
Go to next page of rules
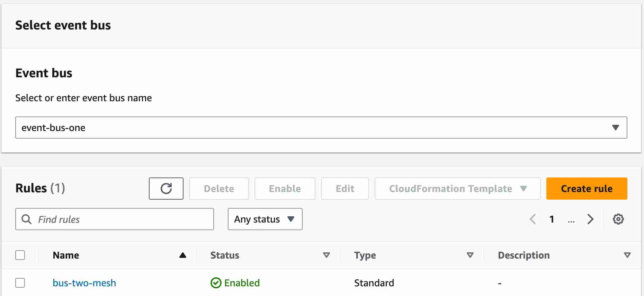(x=590, y=219)
